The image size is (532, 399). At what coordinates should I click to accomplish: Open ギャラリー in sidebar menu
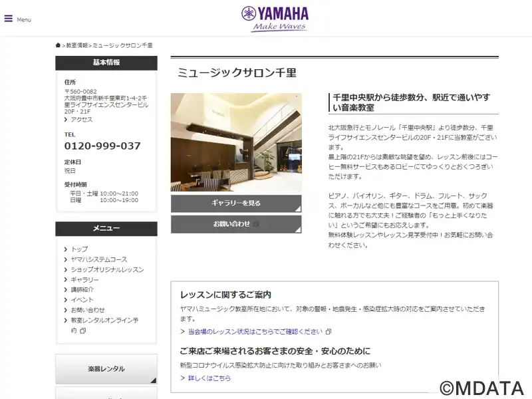(x=85, y=279)
